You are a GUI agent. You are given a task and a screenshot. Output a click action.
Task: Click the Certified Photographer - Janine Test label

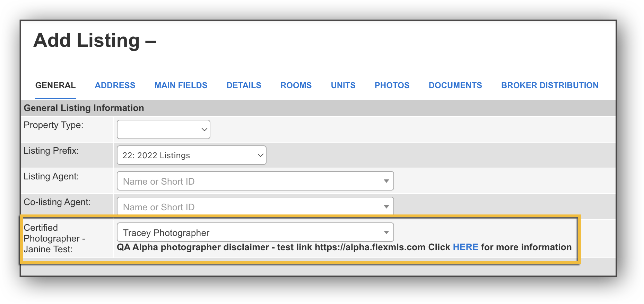click(54, 238)
